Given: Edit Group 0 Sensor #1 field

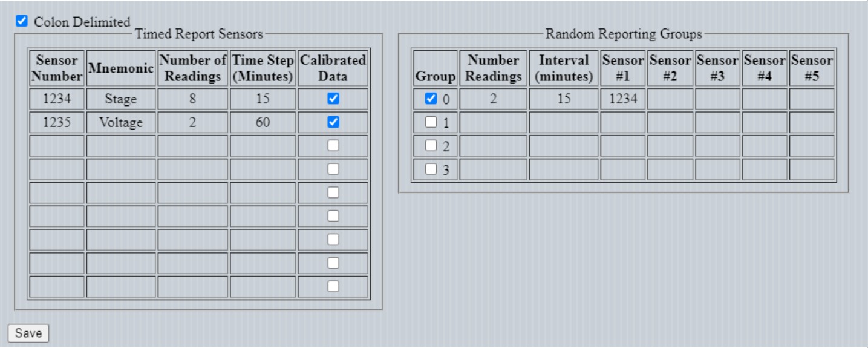Looking at the screenshot, I should 622,99.
